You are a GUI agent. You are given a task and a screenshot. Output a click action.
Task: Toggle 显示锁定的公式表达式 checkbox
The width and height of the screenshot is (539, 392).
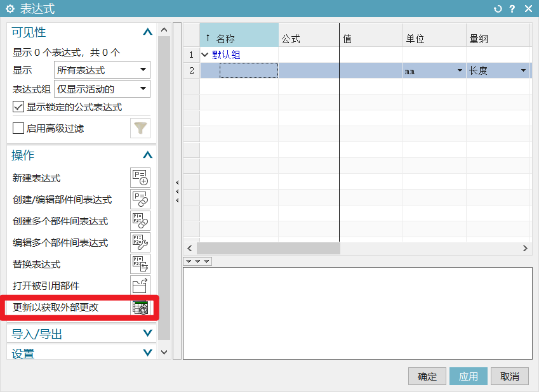click(18, 107)
